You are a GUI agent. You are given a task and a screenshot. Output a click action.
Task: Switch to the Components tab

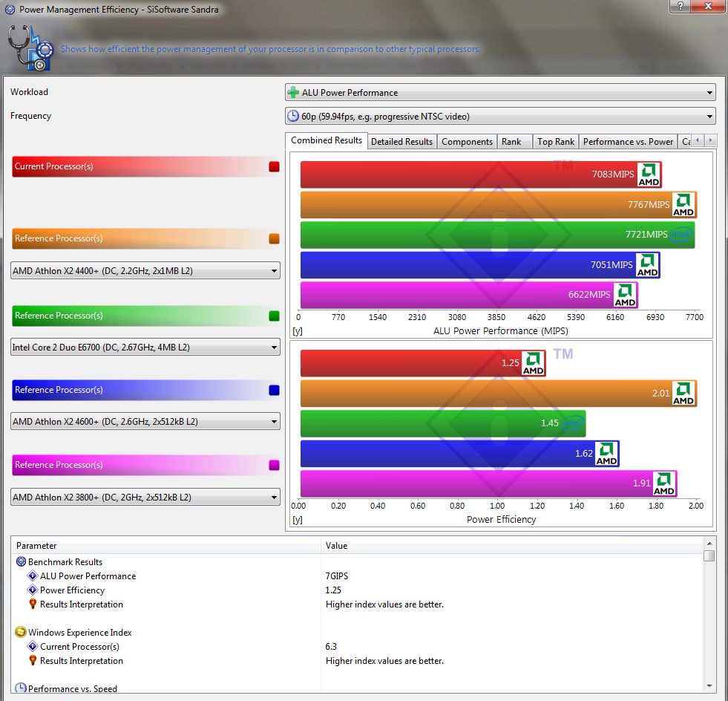[467, 142]
